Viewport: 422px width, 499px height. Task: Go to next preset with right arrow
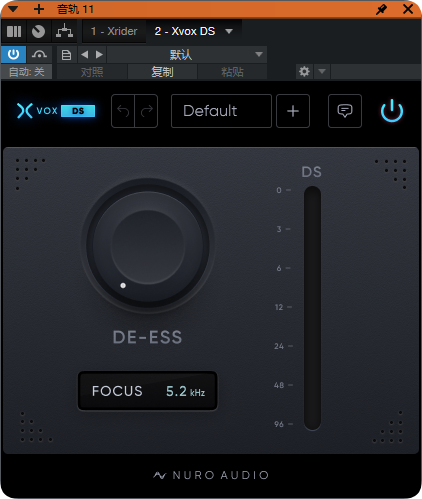pos(99,54)
